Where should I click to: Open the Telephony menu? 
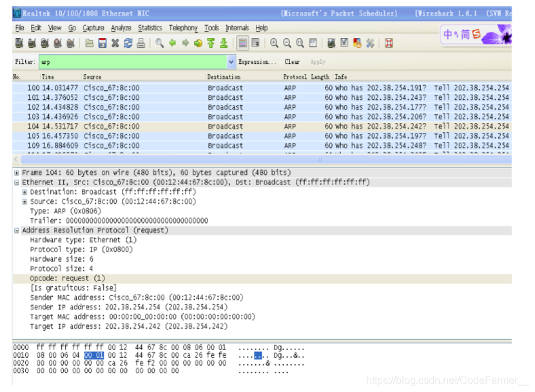[x=183, y=28]
